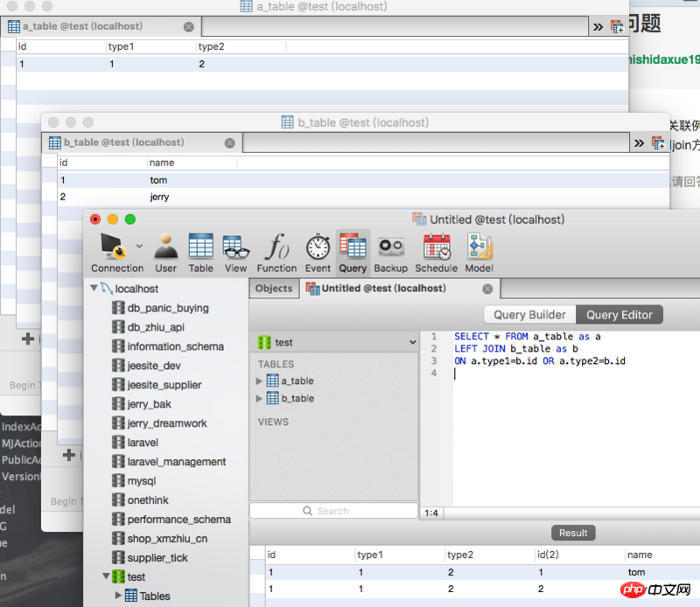Image resolution: width=700 pixels, height=607 pixels.
Task: Expand a_table in the TABLES list
Action: 259,381
